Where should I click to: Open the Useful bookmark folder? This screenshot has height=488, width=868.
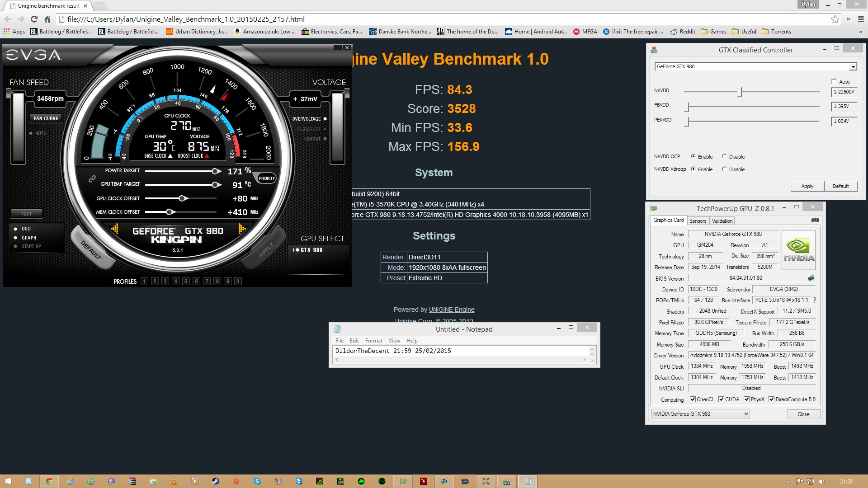(x=744, y=31)
